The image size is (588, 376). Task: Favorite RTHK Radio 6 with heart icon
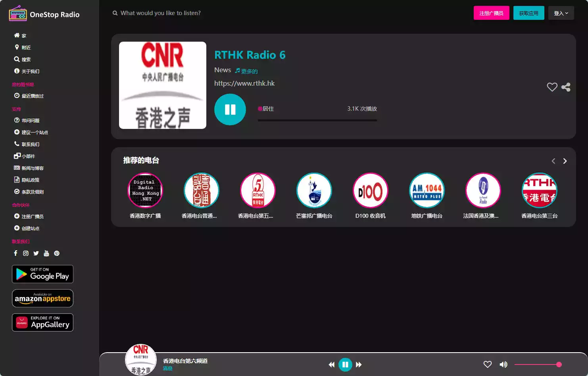tap(552, 87)
